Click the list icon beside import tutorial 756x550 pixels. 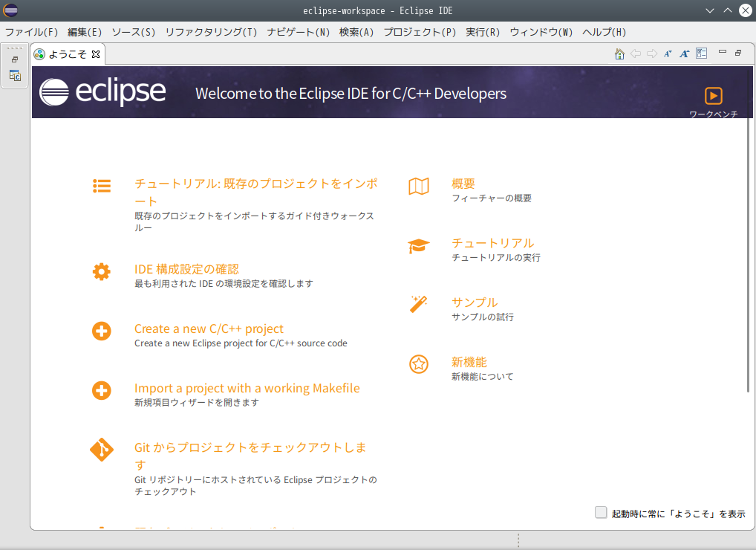pos(102,187)
